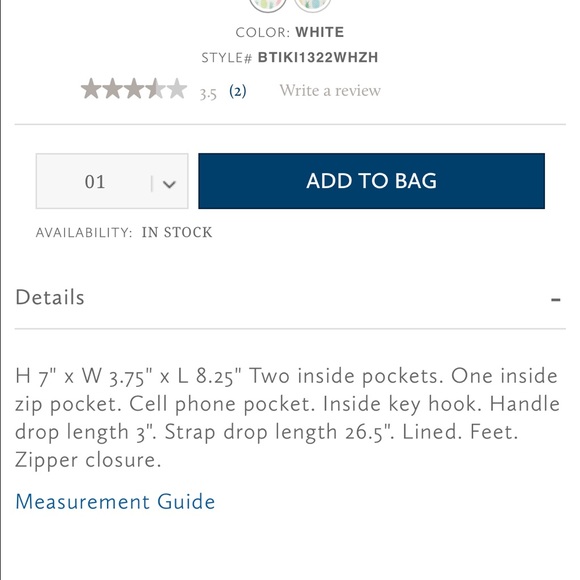580x580 pixels.
Task: Click the third rating star
Action: pos(134,89)
